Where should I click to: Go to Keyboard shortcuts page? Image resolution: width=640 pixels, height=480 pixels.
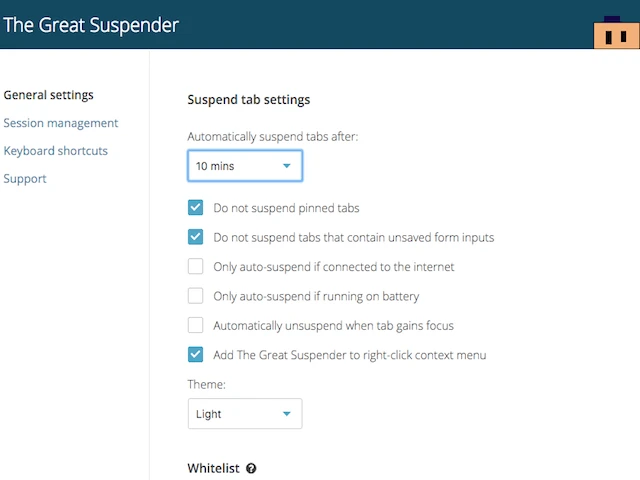tap(55, 151)
